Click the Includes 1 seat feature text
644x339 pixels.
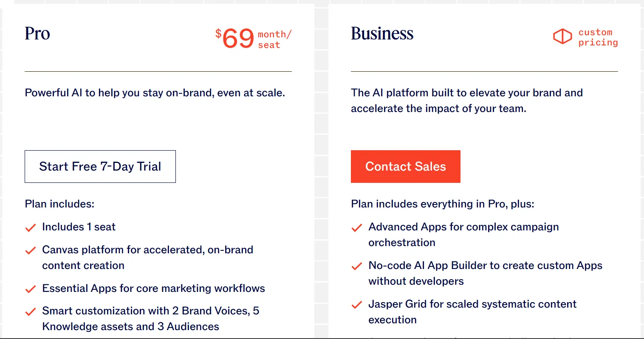(x=79, y=227)
